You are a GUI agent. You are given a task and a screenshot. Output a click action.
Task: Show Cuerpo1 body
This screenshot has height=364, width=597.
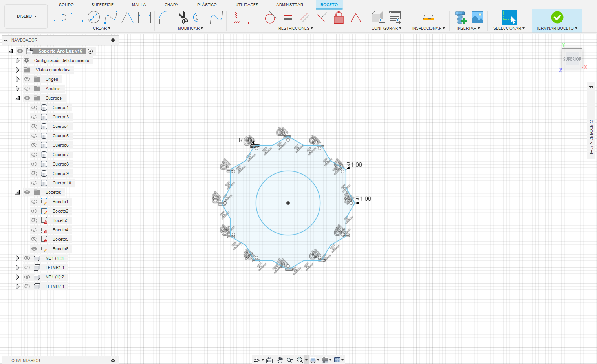[x=34, y=107]
